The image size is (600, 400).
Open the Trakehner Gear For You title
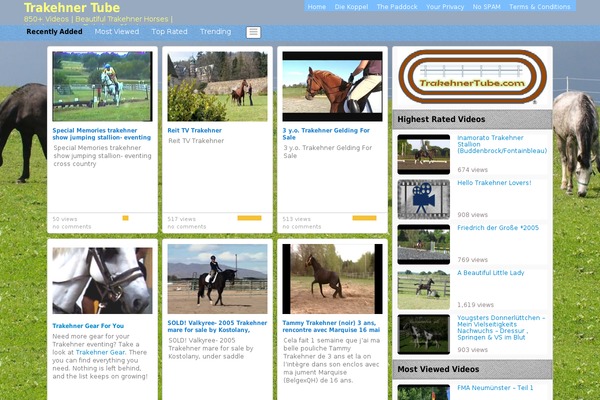88,326
